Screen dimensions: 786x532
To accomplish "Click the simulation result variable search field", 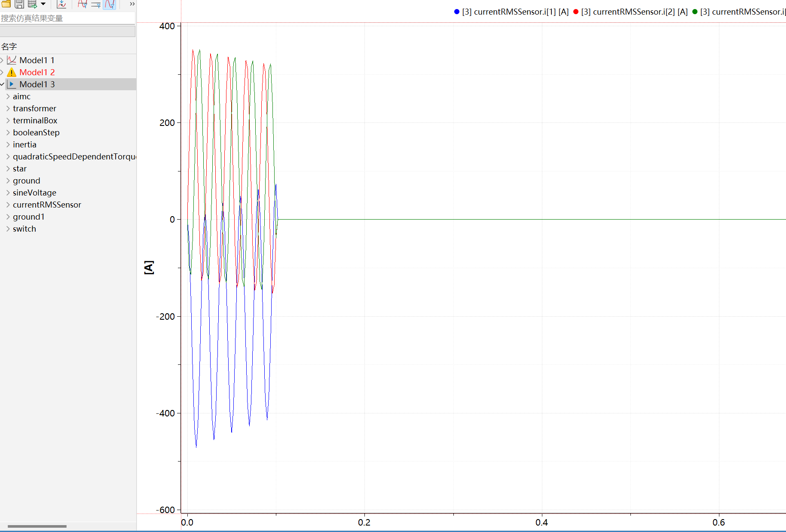I will tap(67, 18).
